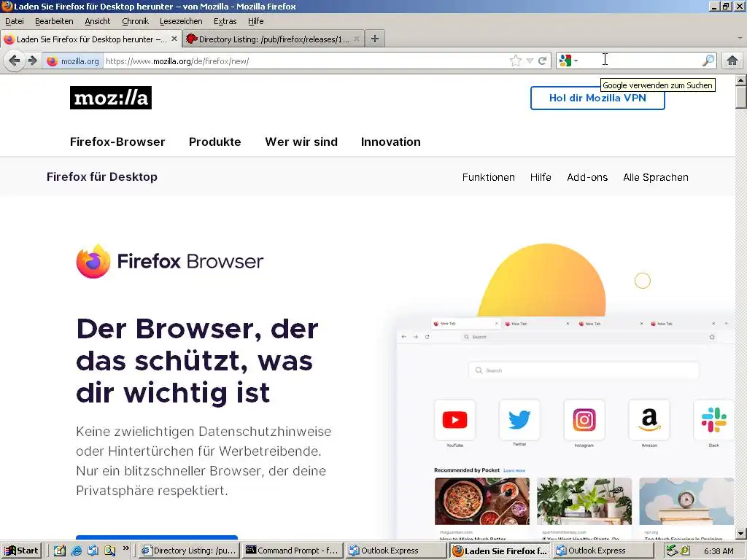Go forward with the Forward arrow button

point(33,61)
